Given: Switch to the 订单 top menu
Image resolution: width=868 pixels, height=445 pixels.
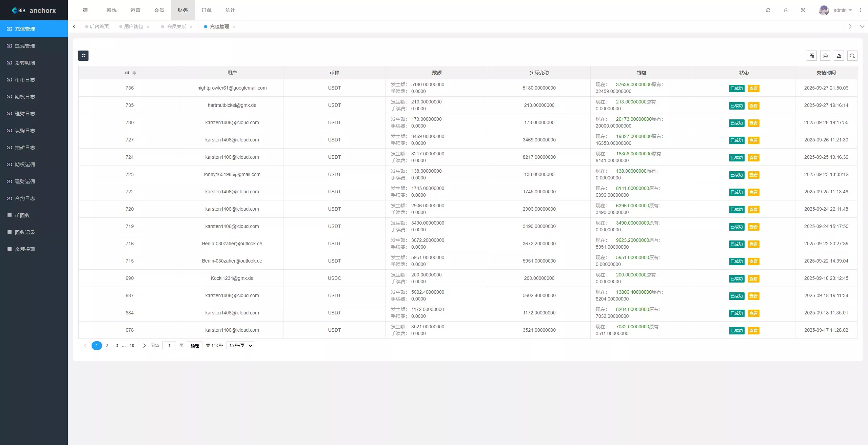Looking at the screenshot, I should pos(206,10).
